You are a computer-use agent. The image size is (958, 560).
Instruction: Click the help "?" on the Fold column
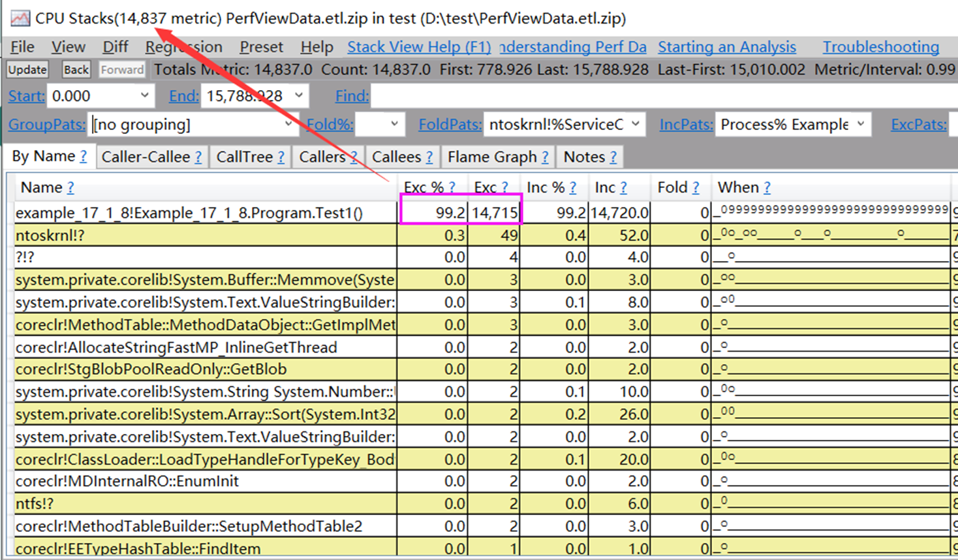695,187
